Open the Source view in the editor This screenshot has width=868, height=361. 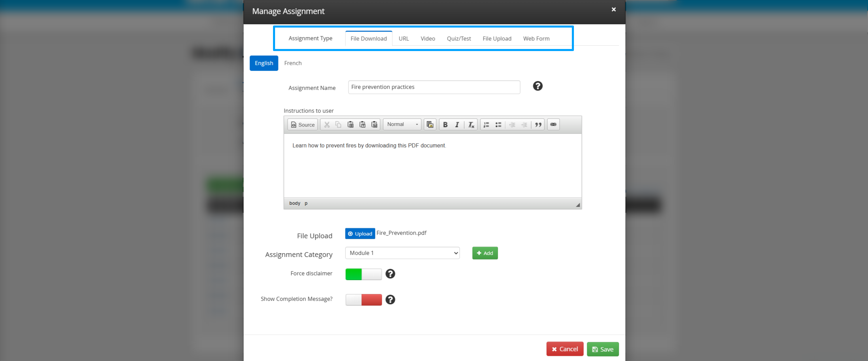302,125
